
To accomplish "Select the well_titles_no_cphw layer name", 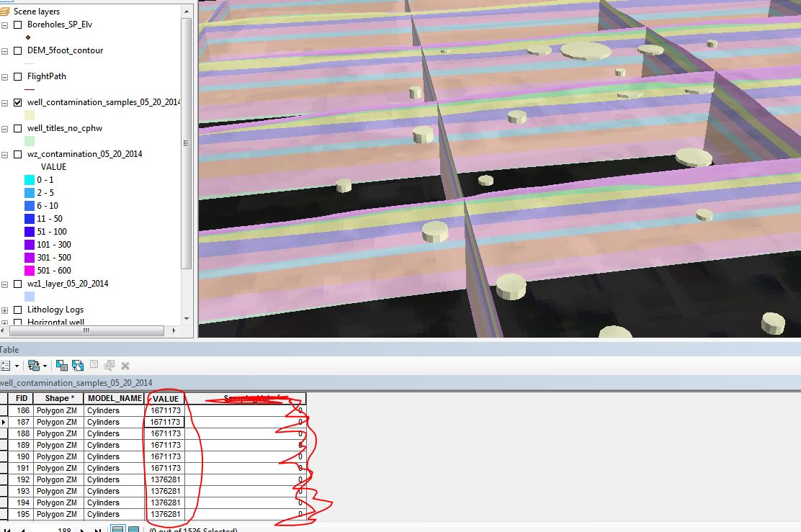I will pyautogui.click(x=65, y=128).
